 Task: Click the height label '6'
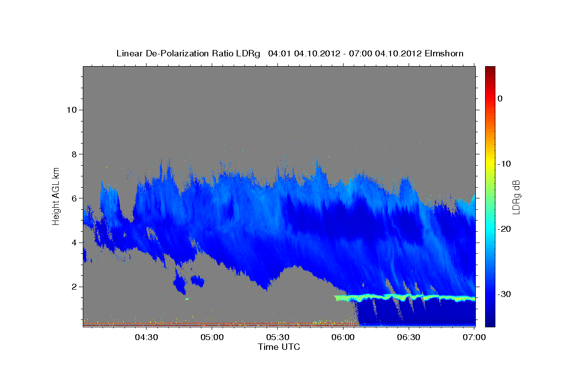[73, 198]
